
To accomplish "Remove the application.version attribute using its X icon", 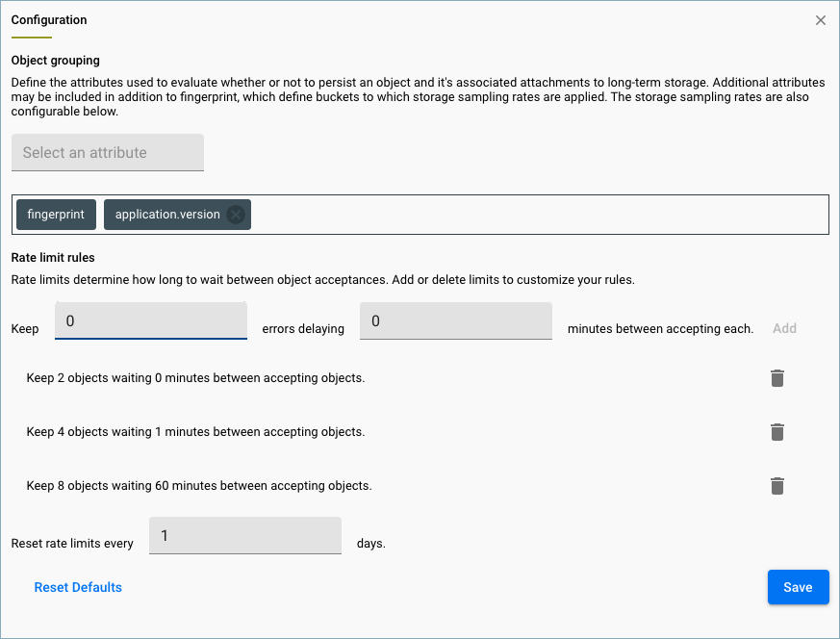I will click(x=236, y=214).
